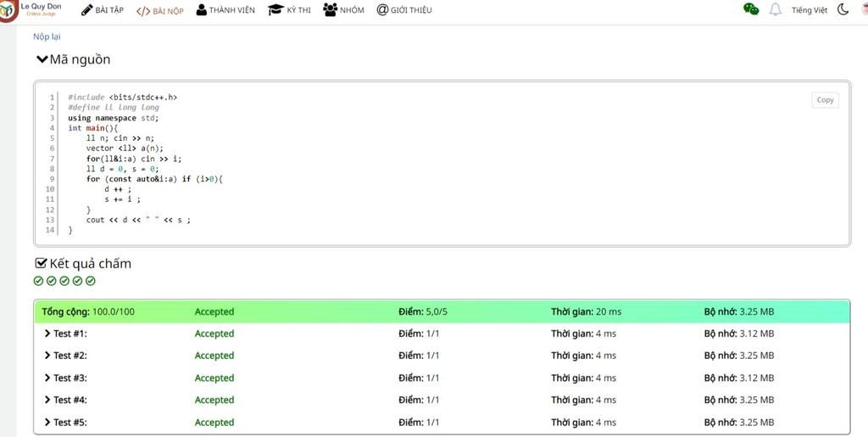
Task: Open the KỲ THI contests menu
Action: tap(289, 10)
